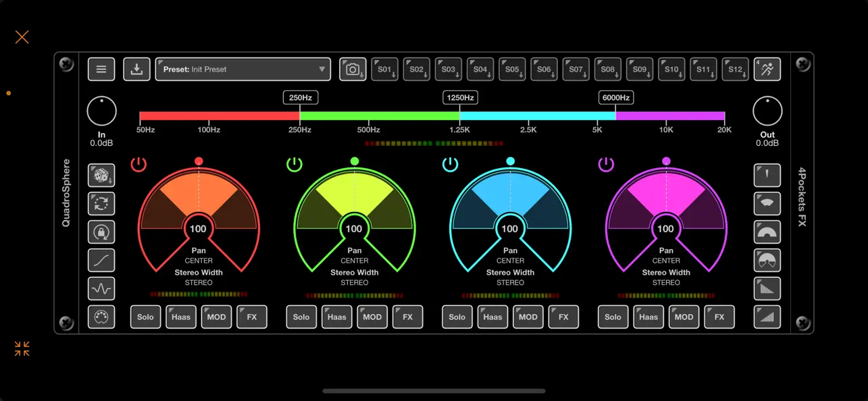Select the lock rotation icon
This screenshot has width=868, height=401.
[101, 232]
